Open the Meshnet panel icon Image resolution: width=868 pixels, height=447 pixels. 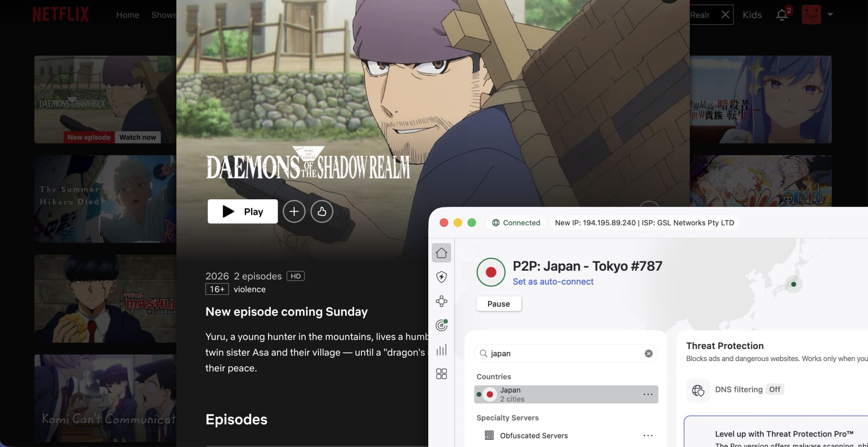[442, 301]
